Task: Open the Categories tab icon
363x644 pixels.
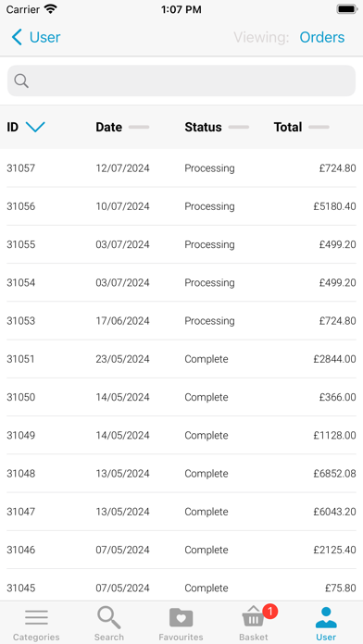Action: [x=36, y=618]
